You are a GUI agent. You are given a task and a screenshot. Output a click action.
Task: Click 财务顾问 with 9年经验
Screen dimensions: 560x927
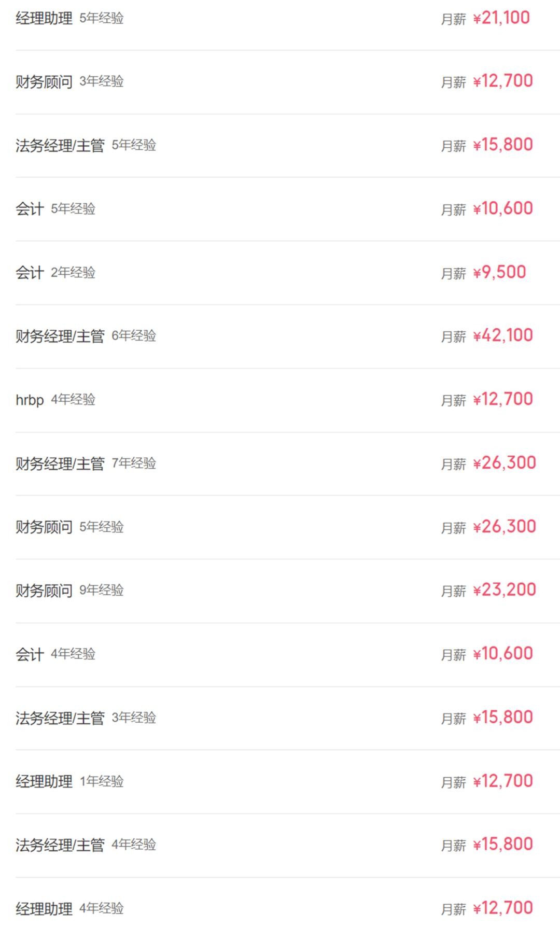pyautogui.click(x=44, y=591)
